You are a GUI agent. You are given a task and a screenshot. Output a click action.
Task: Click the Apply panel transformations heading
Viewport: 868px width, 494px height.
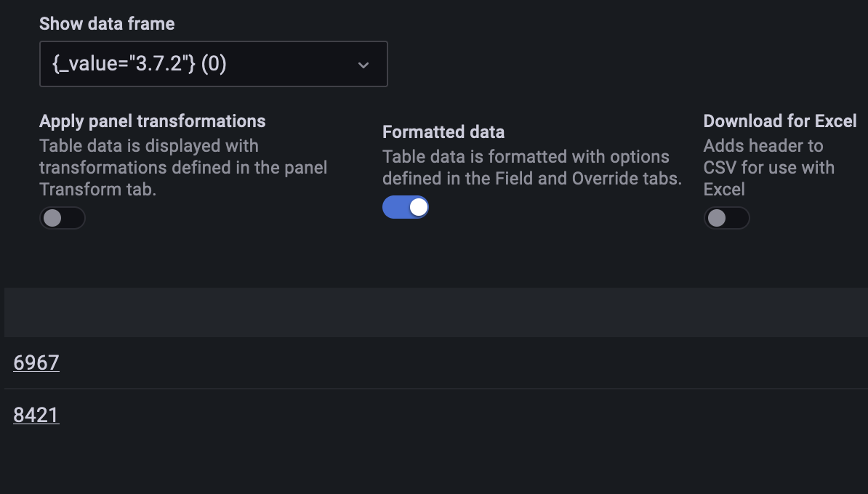152,121
